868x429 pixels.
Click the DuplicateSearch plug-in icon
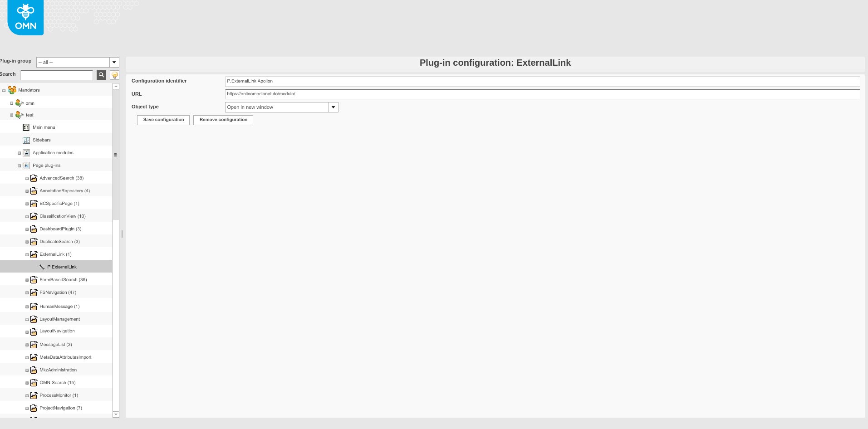34,242
